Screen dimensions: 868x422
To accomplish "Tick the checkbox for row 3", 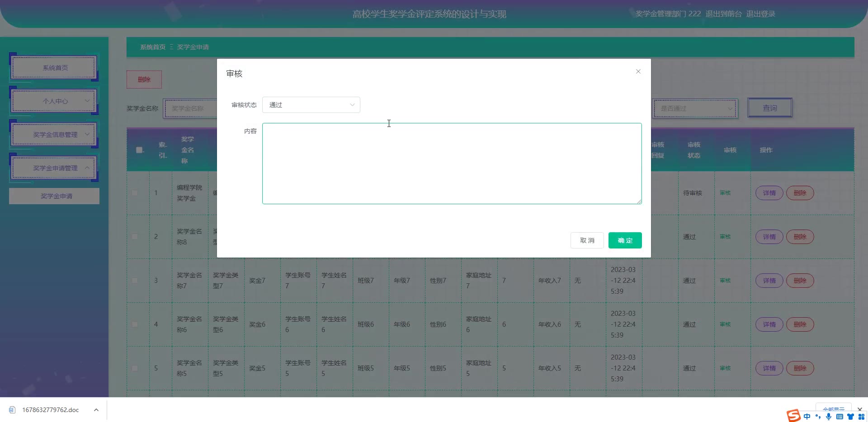I will coord(135,281).
